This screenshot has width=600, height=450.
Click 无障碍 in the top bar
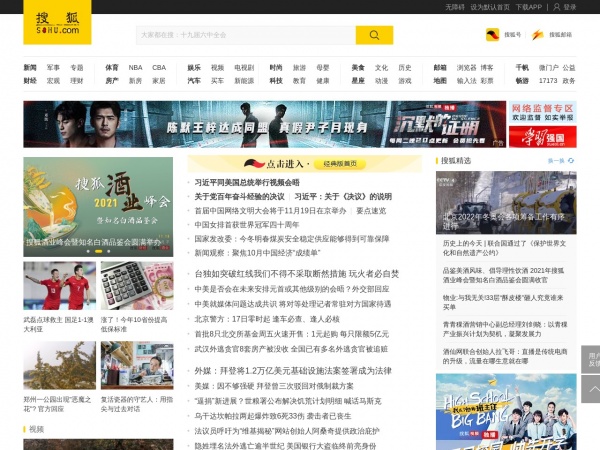pyautogui.click(x=455, y=7)
